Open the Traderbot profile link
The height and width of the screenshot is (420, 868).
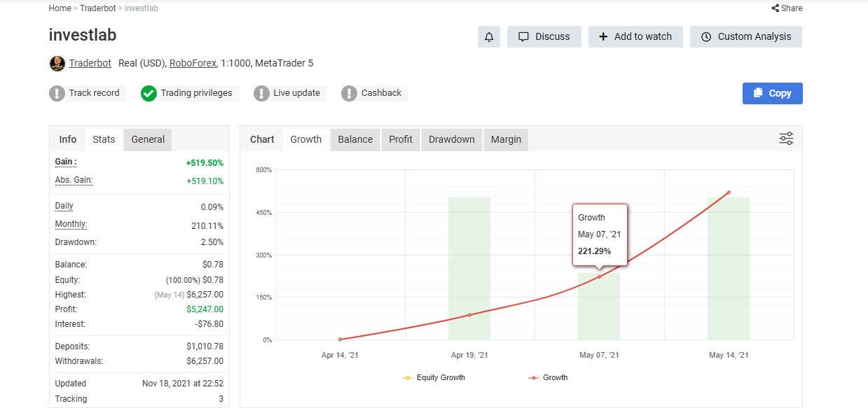pyautogui.click(x=90, y=63)
